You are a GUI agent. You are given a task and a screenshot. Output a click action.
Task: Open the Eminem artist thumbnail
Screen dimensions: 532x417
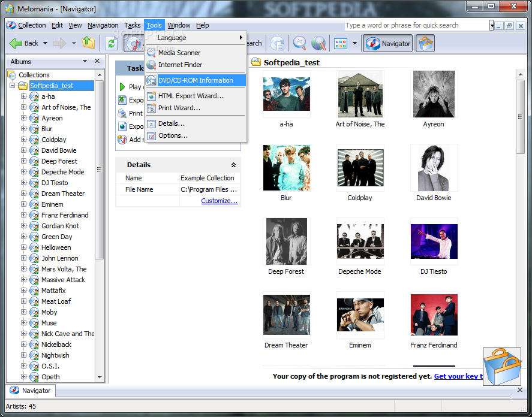point(360,315)
